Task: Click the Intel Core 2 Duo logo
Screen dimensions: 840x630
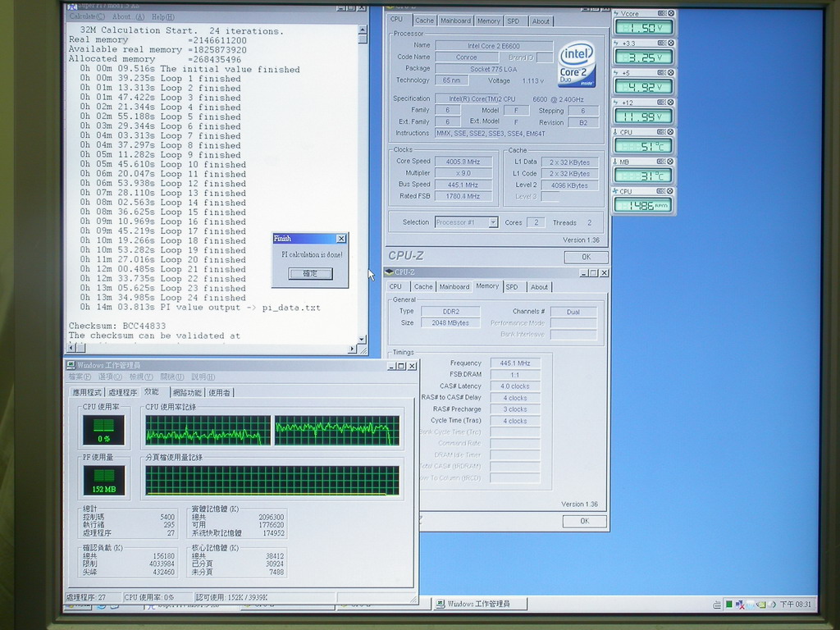Action: (577, 64)
